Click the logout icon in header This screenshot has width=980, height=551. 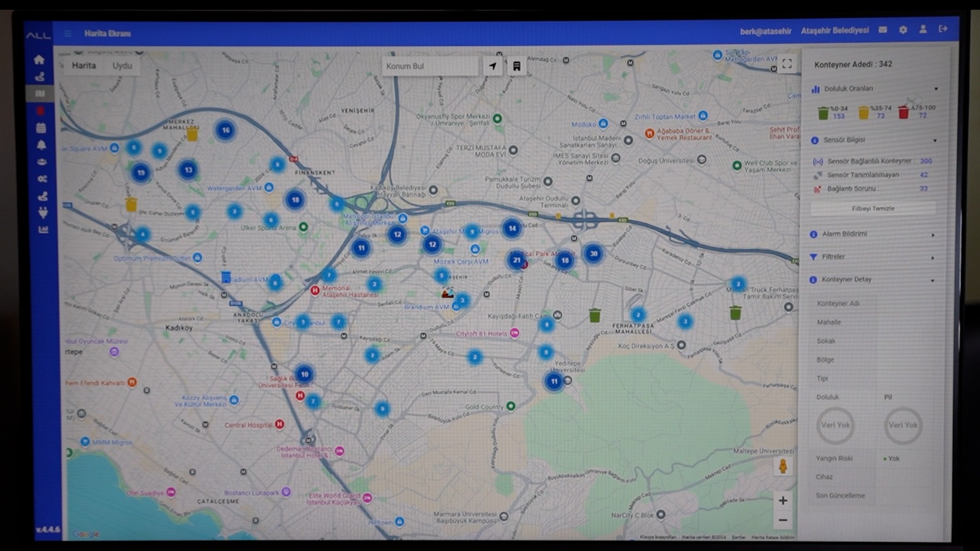(x=943, y=29)
